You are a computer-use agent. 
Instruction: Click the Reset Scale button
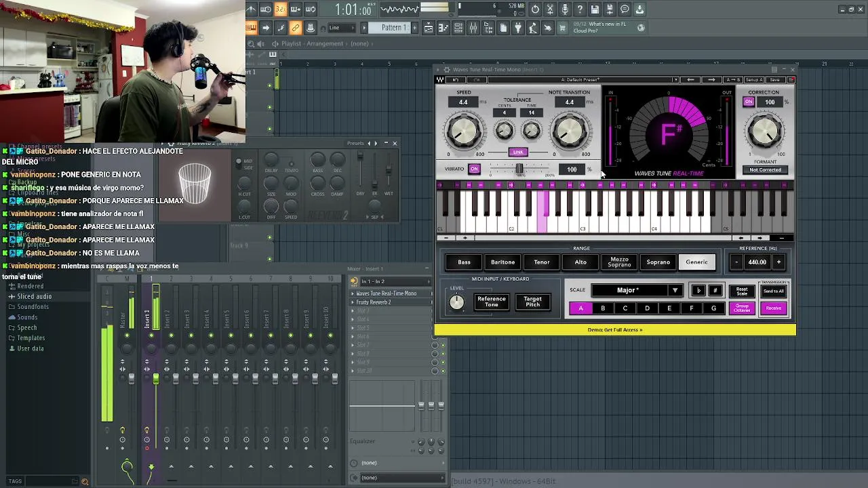(x=742, y=291)
